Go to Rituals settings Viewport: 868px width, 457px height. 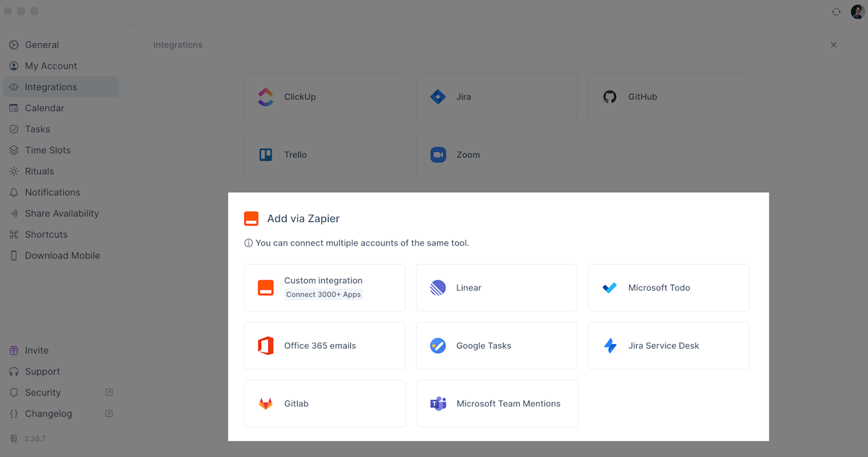click(61, 171)
